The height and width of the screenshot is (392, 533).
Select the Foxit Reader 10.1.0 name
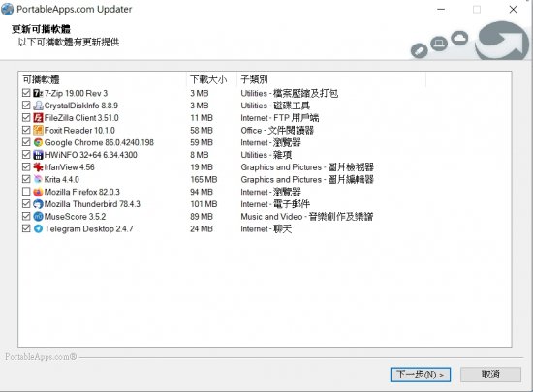coord(79,130)
